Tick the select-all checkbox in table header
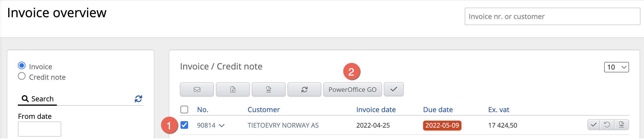This screenshot has height=139, width=644. coord(184,110)
